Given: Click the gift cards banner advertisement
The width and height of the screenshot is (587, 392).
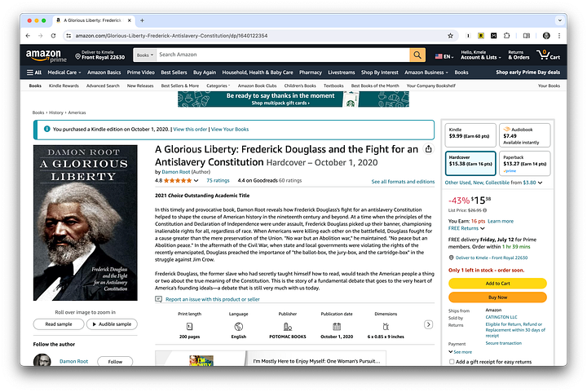Looking at the screenshot, I should [293, 99].
